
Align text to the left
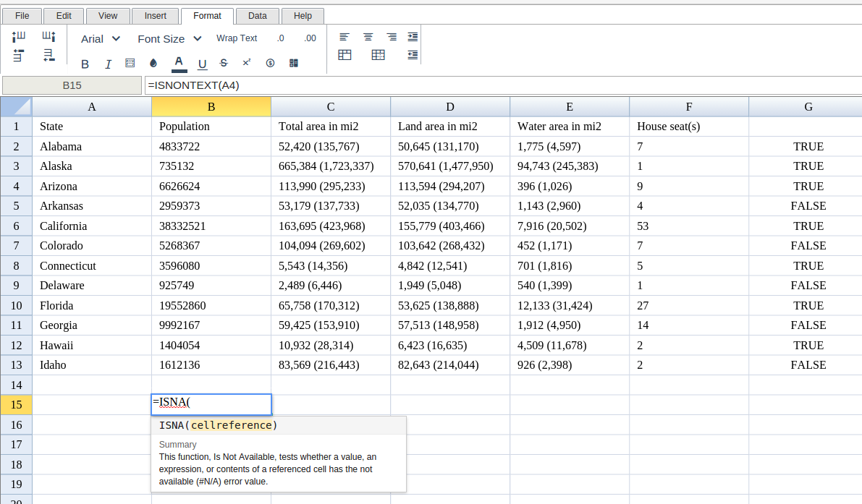coord(345,37)
